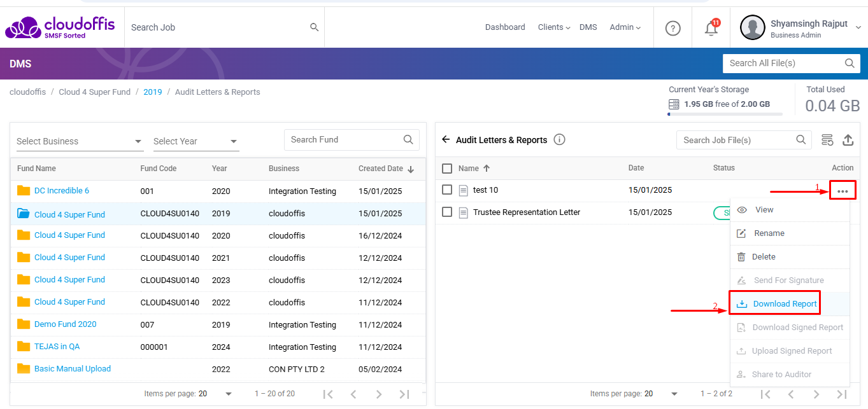The image size is (868, 409).
Task: Click the upload file icon
Action: [x=848, y=140]
